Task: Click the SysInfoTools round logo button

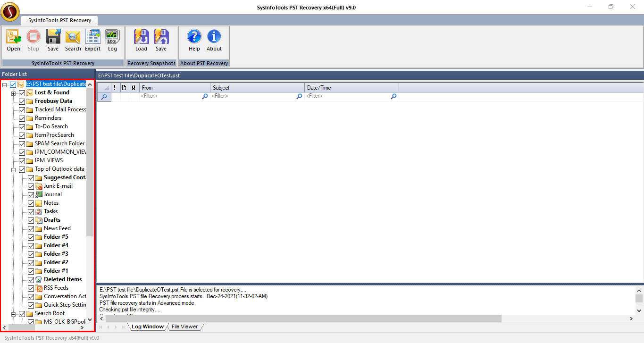Action: pos(10,12)
